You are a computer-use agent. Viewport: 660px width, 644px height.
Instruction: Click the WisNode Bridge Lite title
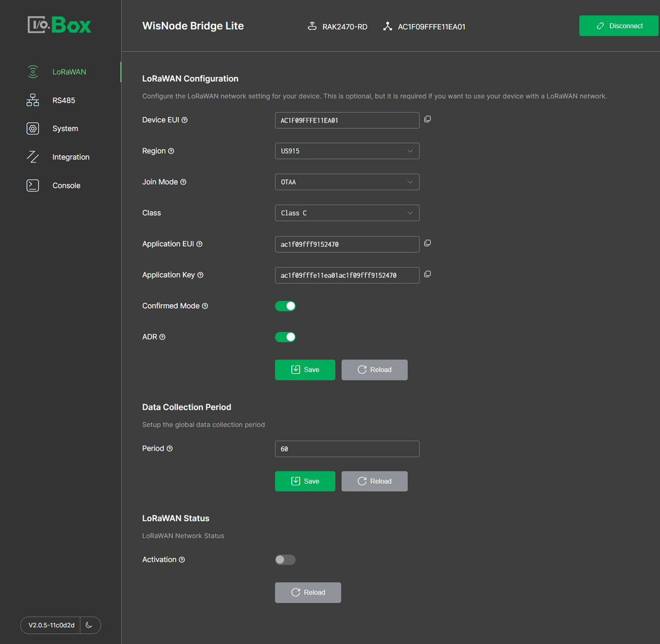(193, 26)
